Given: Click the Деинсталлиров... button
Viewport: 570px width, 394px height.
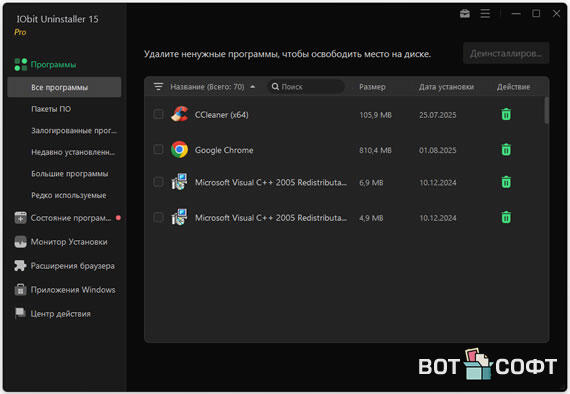Looking at the screenshot, I should coord(506,53).
